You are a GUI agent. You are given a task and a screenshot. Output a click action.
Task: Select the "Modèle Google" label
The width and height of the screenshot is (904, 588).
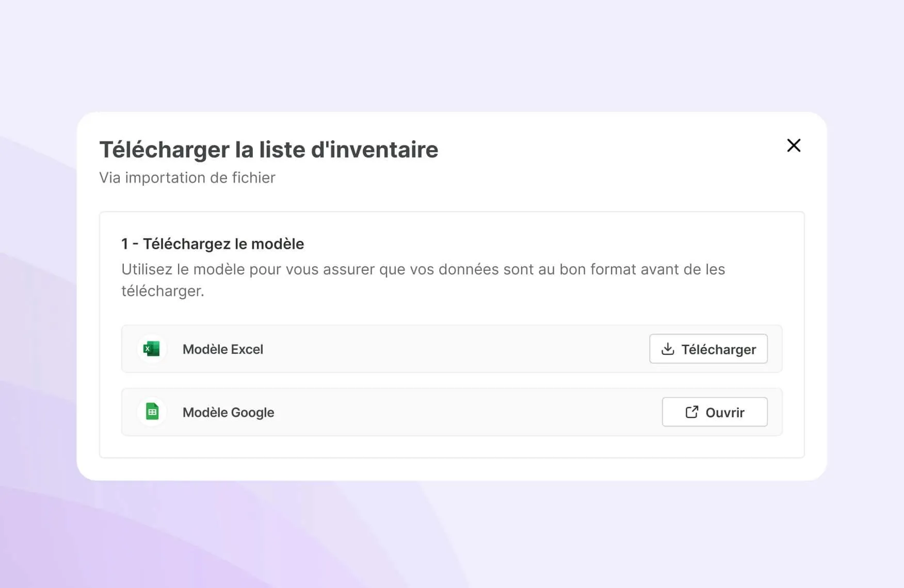pyautogui.click(x=229, y=413)
